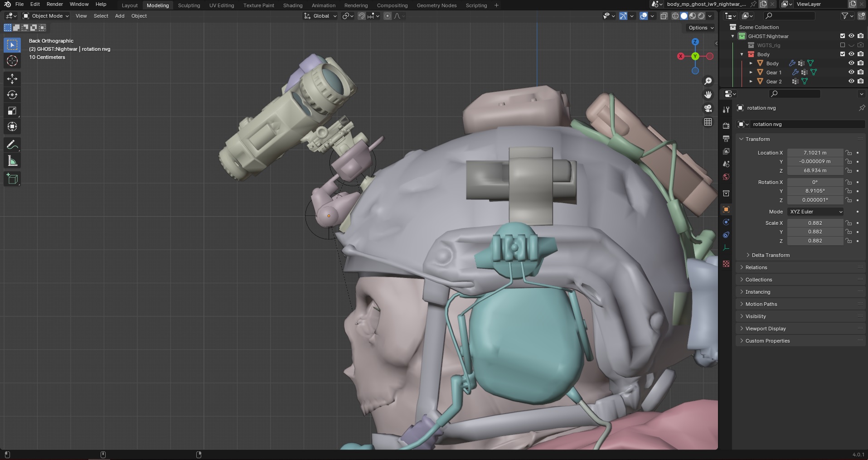
Task: Activate the Move tool
Action: click(12, 79)
